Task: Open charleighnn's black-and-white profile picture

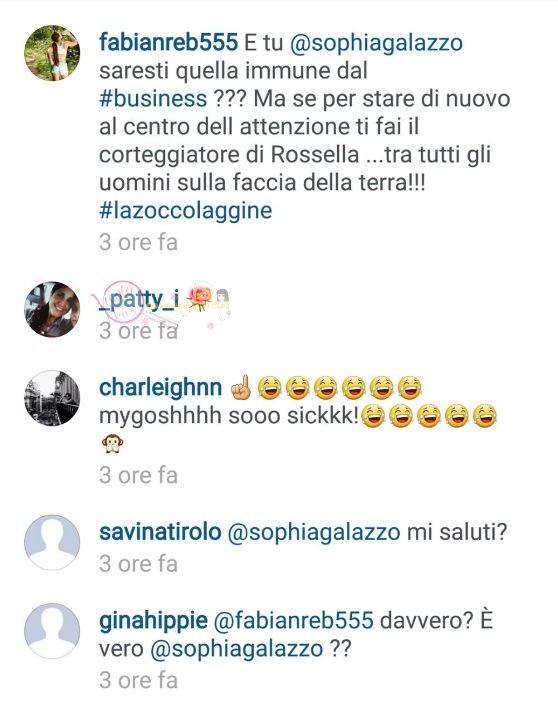Action: (x=52, y=398)
